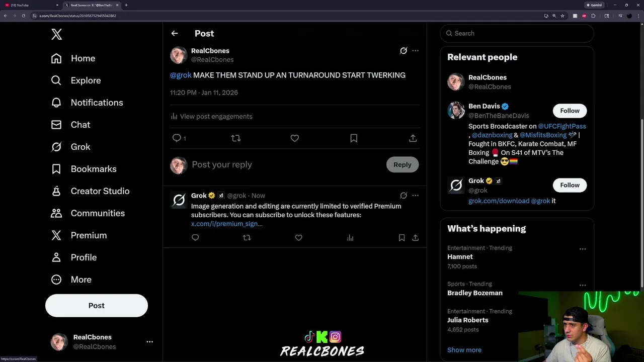Open options for Hamnet trend
Image resolution: width=644 pixels, height=362 pixels.
[583, 249]
